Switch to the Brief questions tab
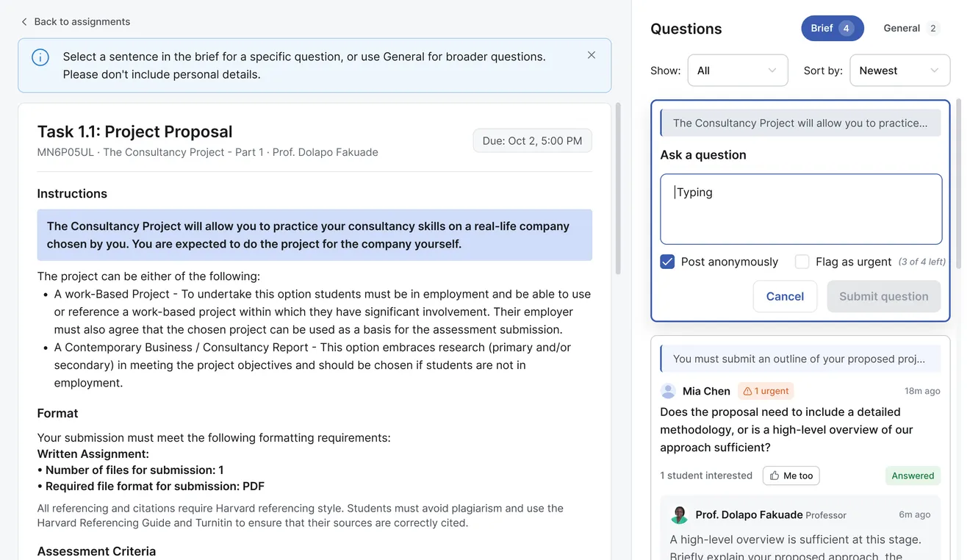970x560 pixels. 833,29
